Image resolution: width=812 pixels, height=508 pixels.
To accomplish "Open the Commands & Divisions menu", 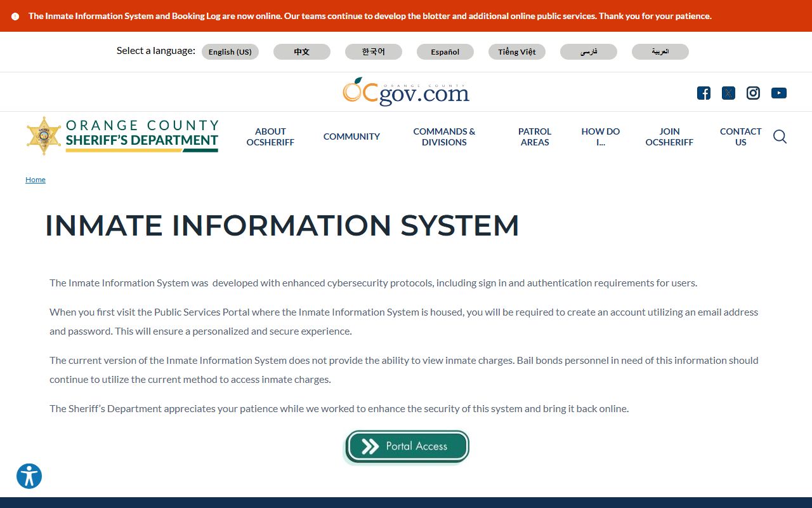I will click(444, 137).
